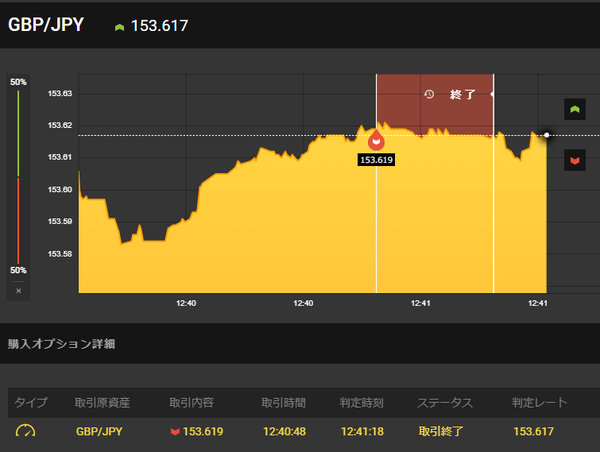Click the 153.58 price axis label

(x=60, y=254)
